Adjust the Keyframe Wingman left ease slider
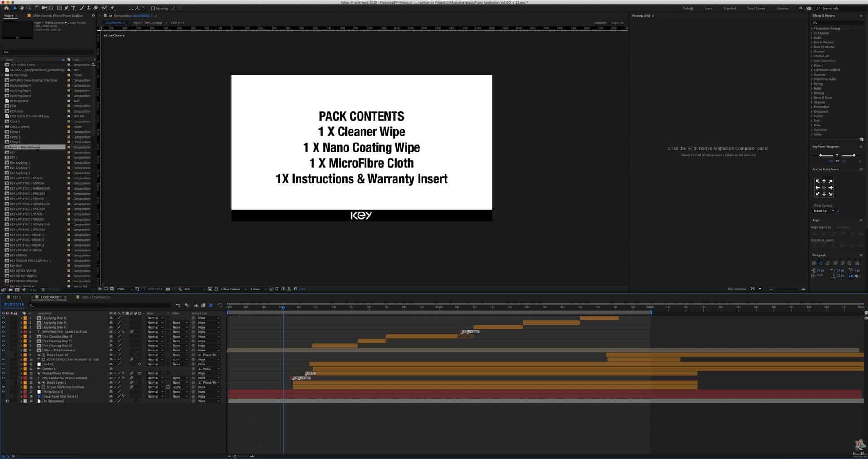This screenshot has height=459, width=868. click(820, 156)
